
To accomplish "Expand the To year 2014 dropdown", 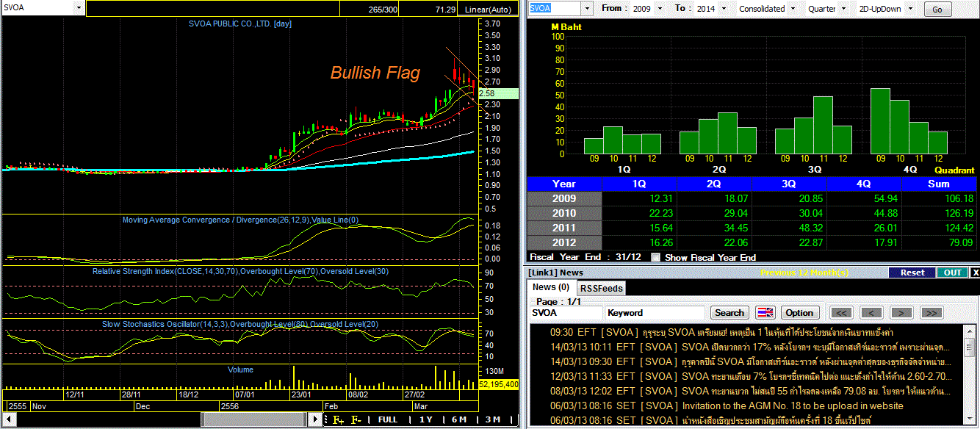I will [x=724, y=9].
